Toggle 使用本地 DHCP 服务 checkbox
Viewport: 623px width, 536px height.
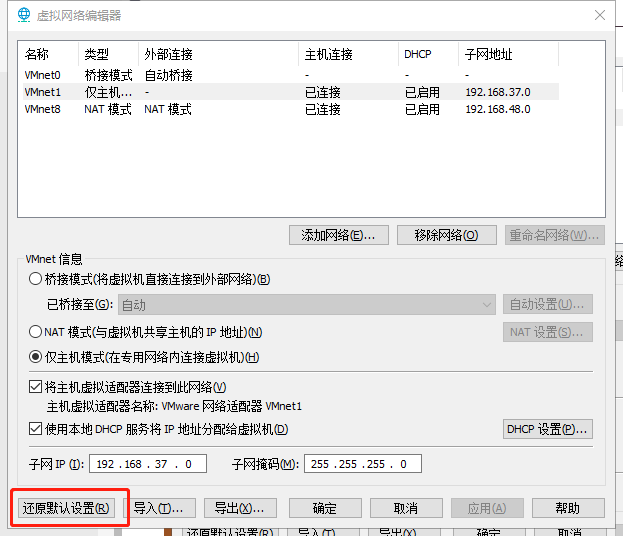[x=35, y=429]
